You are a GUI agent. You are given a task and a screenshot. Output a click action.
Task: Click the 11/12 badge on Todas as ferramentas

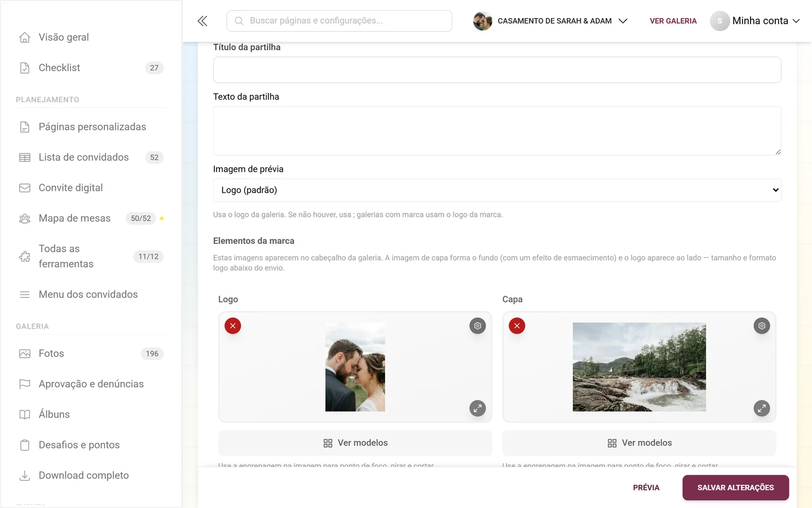(x=149, y=256)
